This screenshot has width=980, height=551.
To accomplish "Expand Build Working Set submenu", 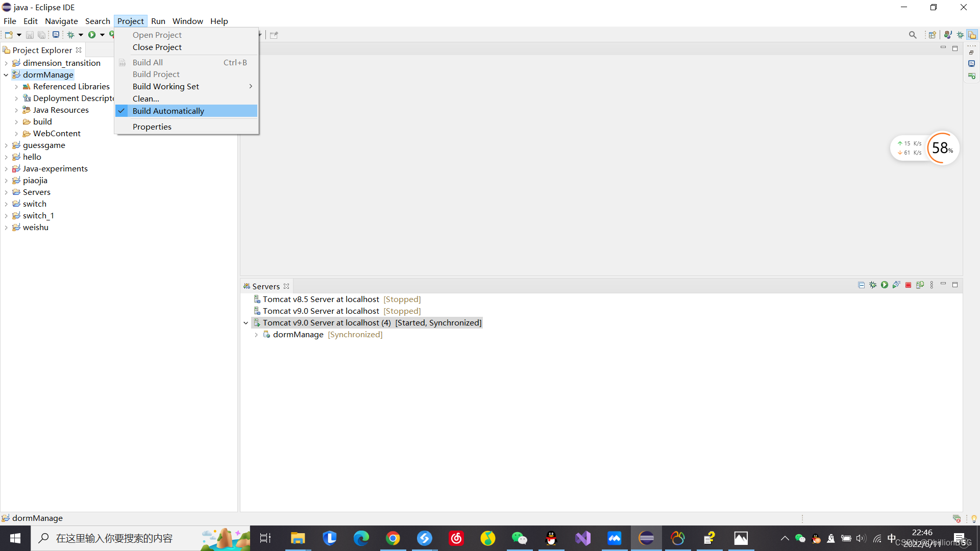I will pyautogui.click(x=187, y=86).
